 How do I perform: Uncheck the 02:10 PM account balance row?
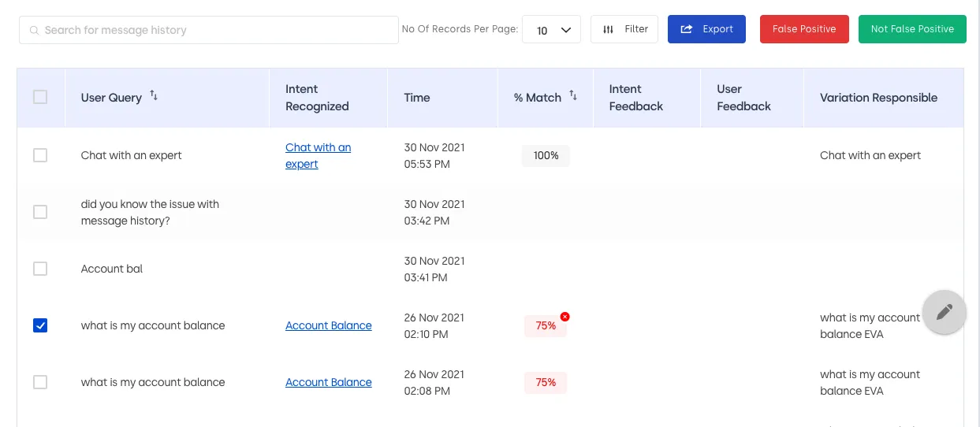tap(40, 325)
